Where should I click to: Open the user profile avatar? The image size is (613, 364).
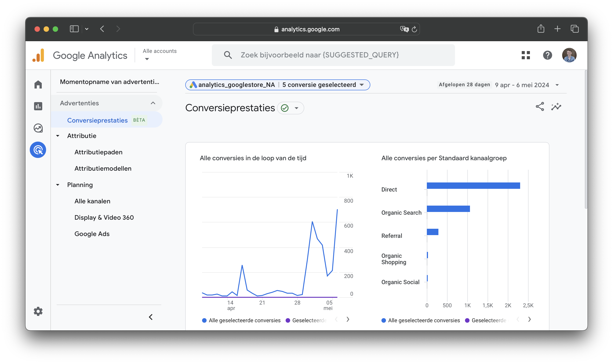point(569,55)
